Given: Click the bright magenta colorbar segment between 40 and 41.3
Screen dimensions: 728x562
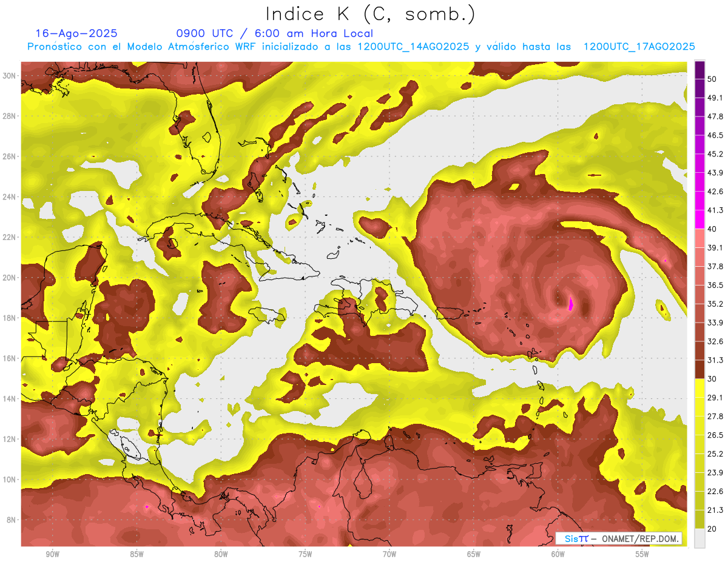Looking at the screenshot, I should point(699,219).
